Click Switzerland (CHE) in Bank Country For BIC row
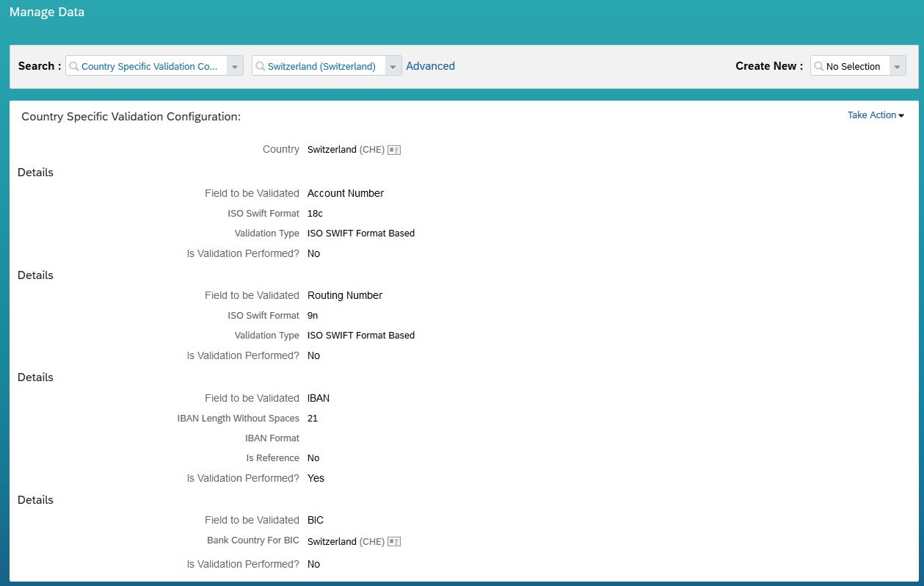 click(346, 542)
